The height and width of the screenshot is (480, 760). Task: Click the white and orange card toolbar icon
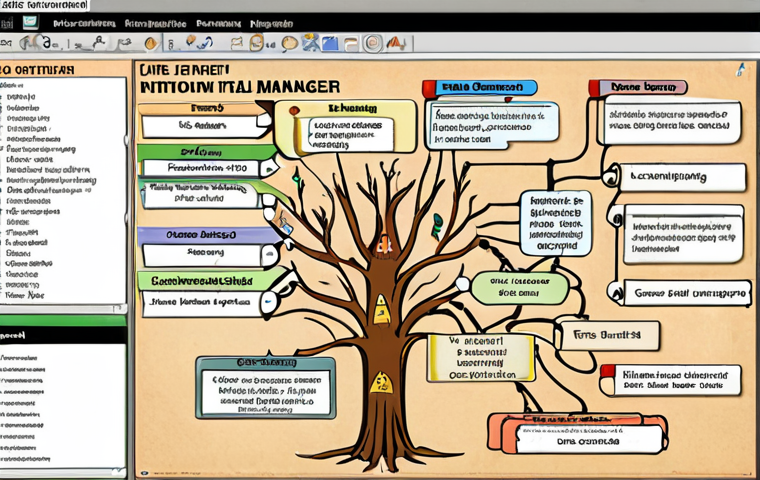coord(350,44)
